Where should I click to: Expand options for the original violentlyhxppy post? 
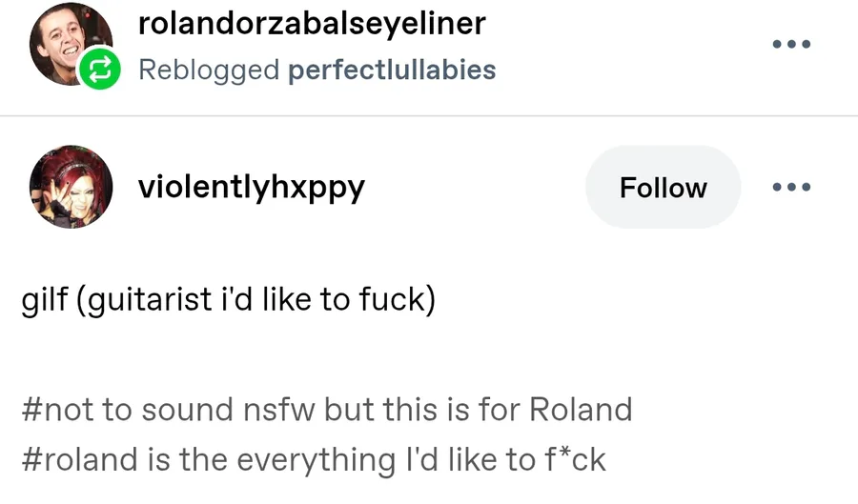pyautogui.click(x=791, y=187)
